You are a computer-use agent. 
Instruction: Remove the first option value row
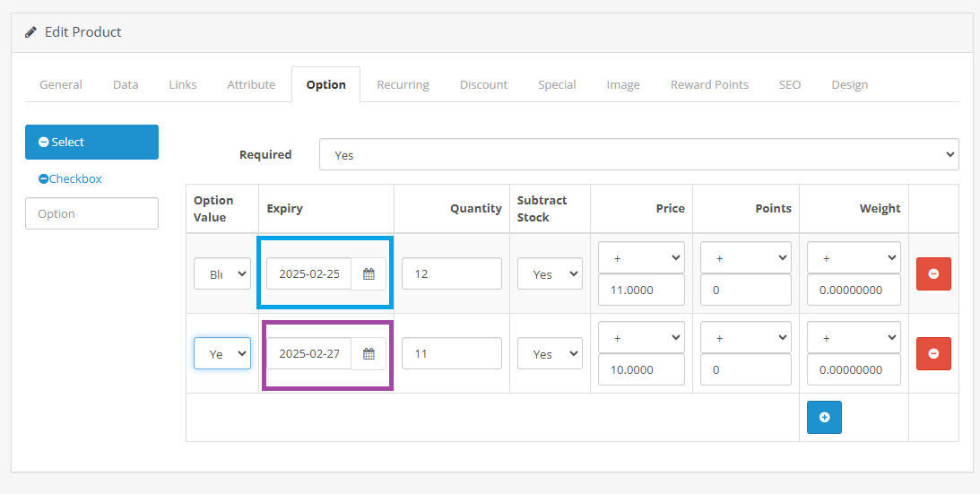point(933,274)
